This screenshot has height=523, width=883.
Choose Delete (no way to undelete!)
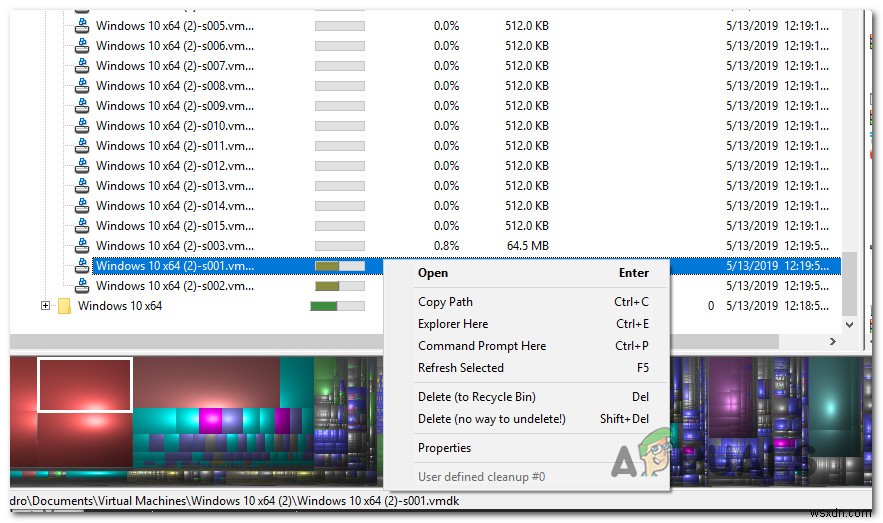point(527,419)
